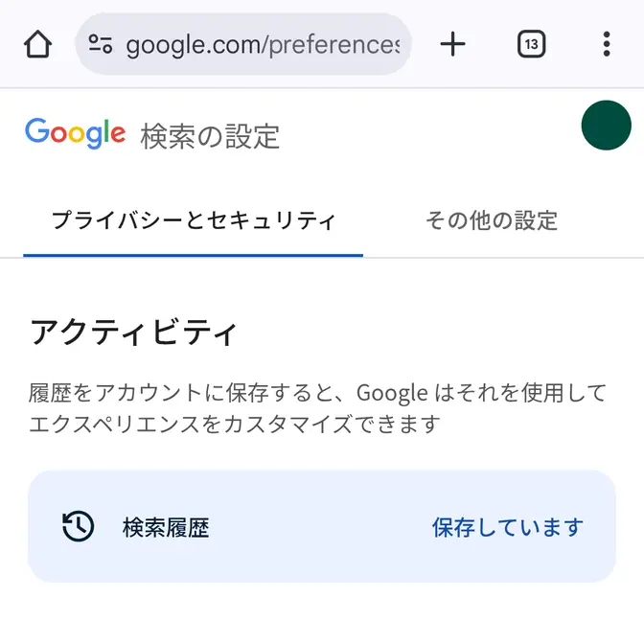Open site info icon in address bar
The image size is (644, 644).
pyautogui.click(x=101, y=44)
